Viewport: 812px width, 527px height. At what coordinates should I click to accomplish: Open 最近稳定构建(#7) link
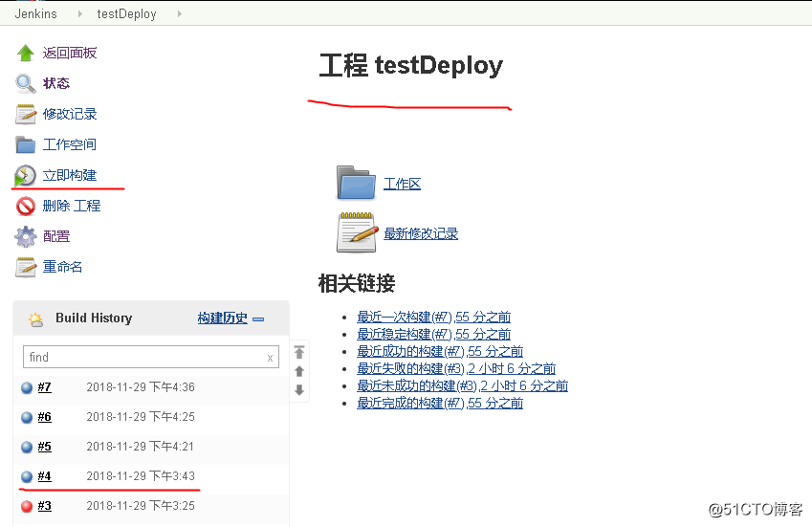point(434,335)
